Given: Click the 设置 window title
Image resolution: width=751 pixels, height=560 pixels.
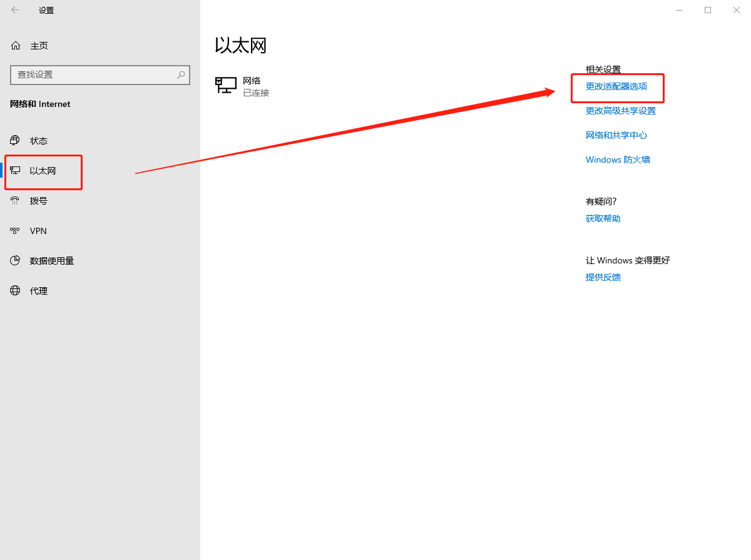Looking at the screenshot, I should [46, 10].
